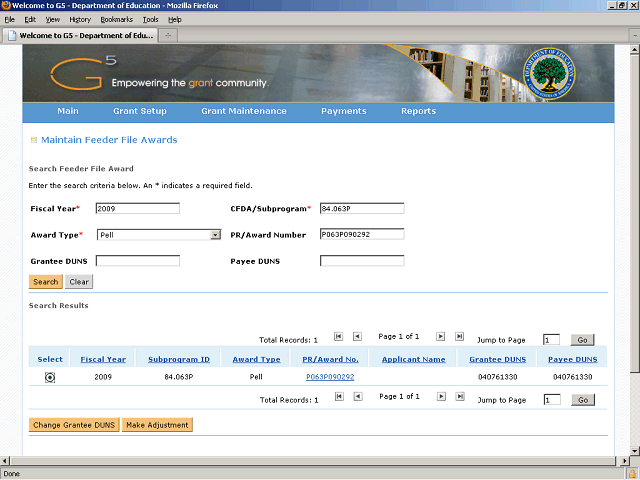The image size is (640, 480).
Task: Go to last page in bottom pager
Action: (460, 396)
